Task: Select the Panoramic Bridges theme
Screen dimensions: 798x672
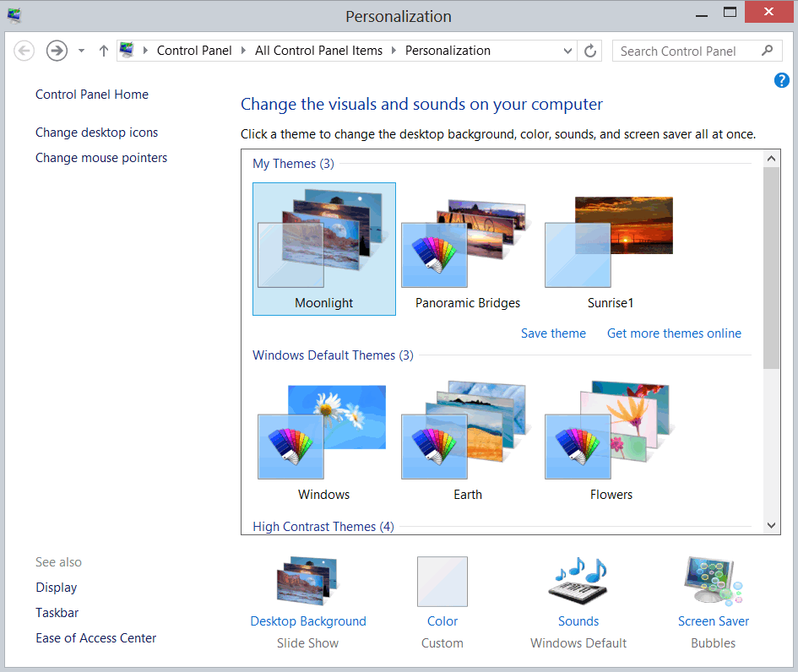Action: [x=467, y=249]
